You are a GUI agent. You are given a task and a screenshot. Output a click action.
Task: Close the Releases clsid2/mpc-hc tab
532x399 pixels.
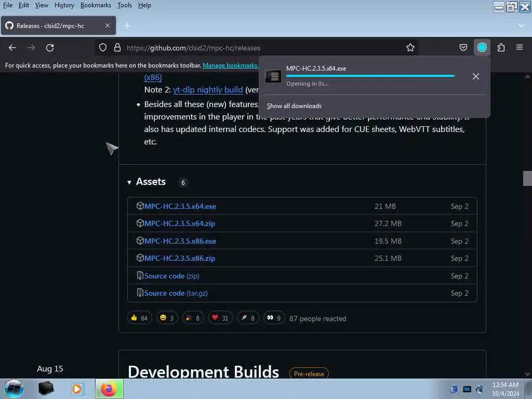point(108,25)
